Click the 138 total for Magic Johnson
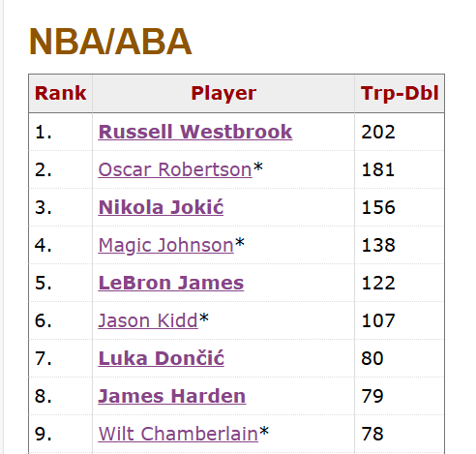Screen dimensions: 476x454 (x=378, y=245)
